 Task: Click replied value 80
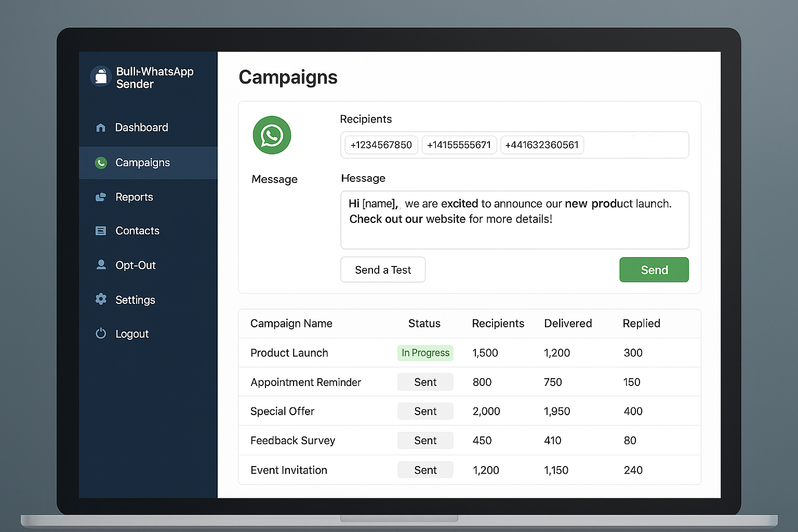(x=630, y=441)
